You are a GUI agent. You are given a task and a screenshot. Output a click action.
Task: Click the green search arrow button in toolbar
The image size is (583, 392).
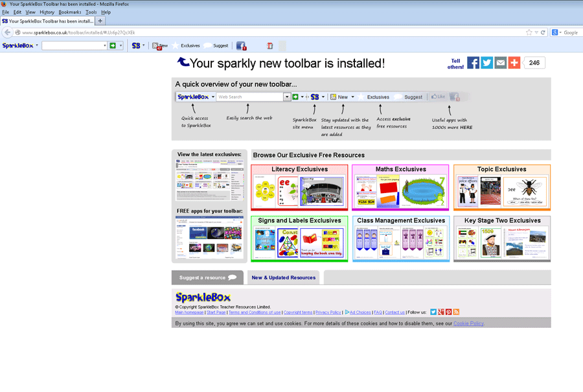pos(113,46)
